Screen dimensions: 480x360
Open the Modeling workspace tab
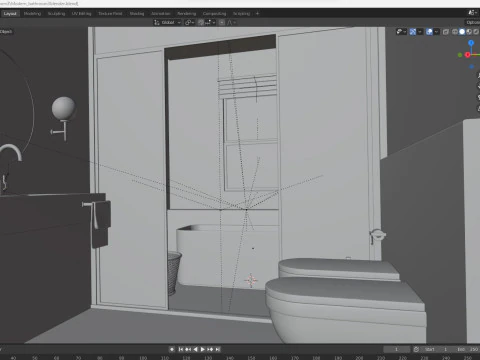(x=32, y=14)
